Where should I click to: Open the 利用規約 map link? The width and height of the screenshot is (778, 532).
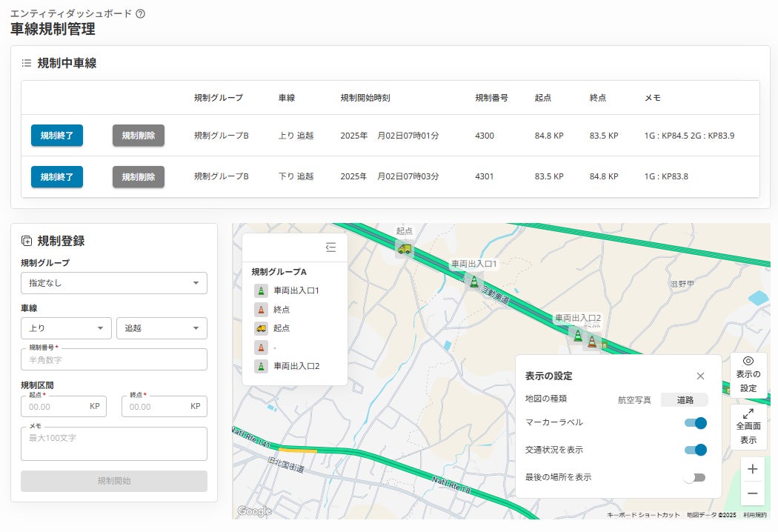(755, 515)
